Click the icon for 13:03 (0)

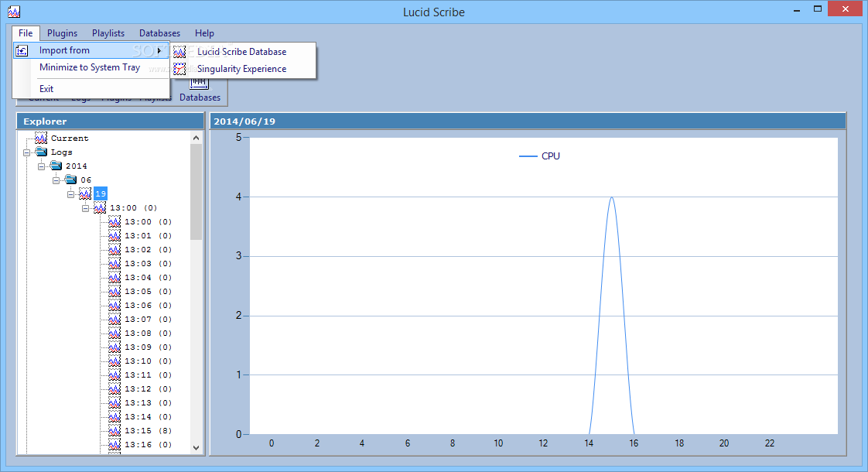pyautogui.click(x=114, y=263)
